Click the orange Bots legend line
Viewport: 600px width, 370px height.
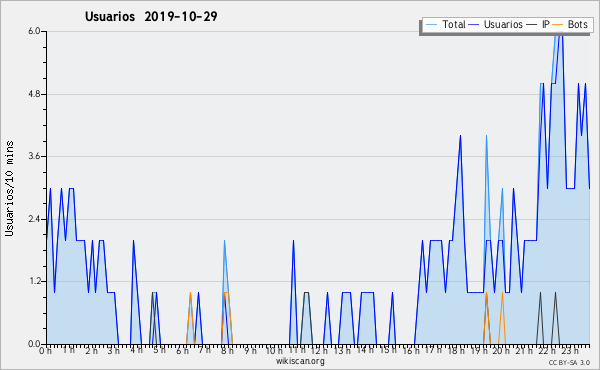coord(558,25)
